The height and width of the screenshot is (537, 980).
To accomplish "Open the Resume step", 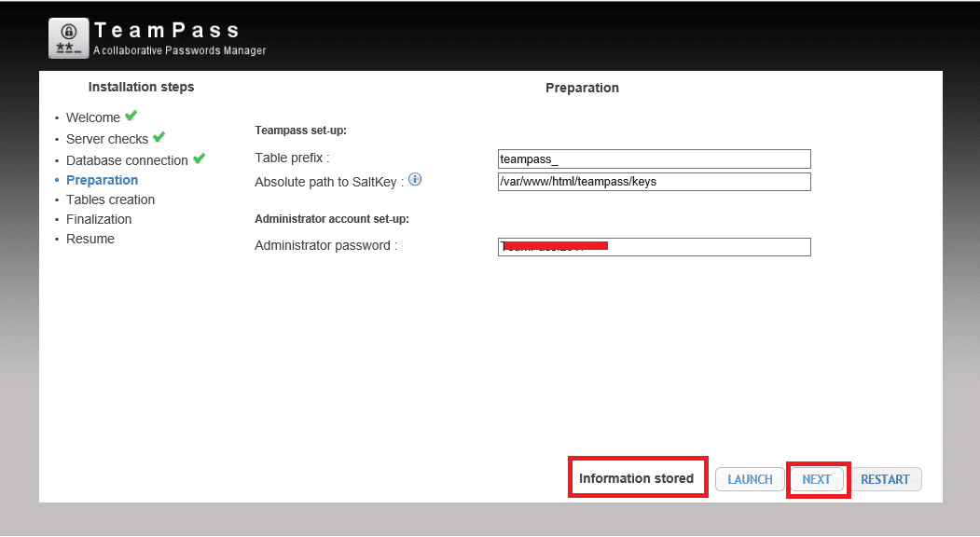I will click(x=90, y=239).
